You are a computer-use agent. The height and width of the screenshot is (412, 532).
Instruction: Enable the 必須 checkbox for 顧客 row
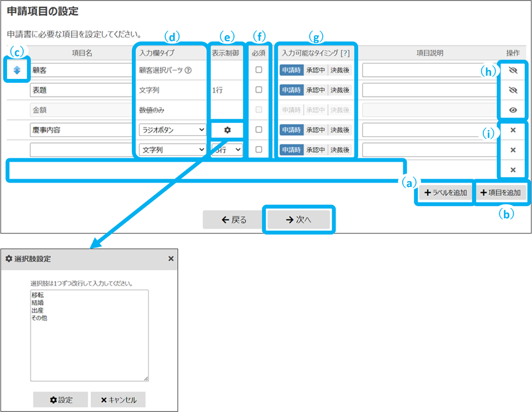tap(259, 70)
